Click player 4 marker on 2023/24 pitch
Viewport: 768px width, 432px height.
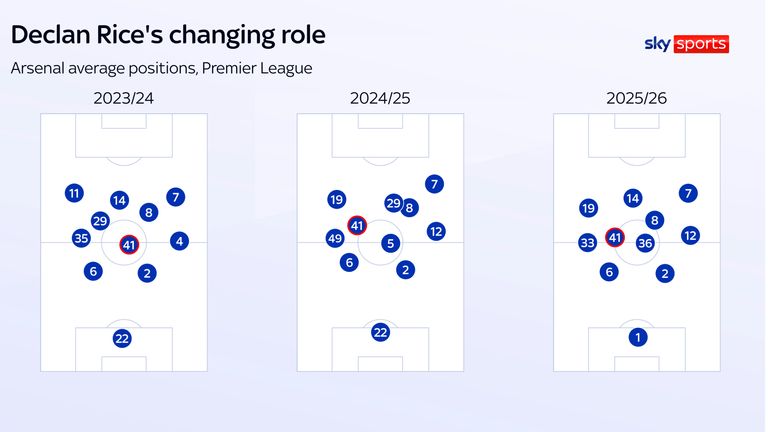pyautogui.click(x=179, y=240)
